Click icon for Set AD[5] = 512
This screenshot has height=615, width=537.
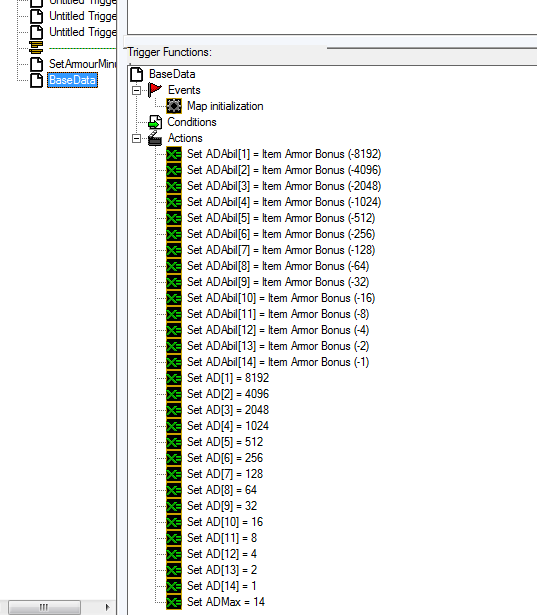pos(174,442)
